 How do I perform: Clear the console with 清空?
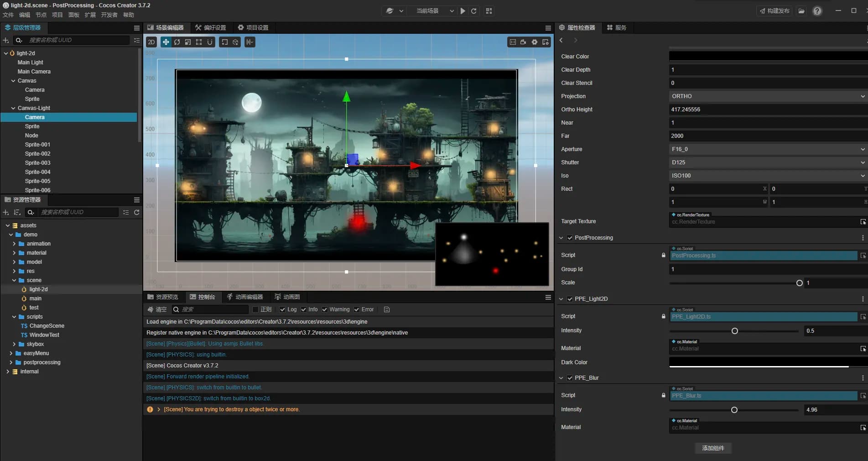(157, 309)
